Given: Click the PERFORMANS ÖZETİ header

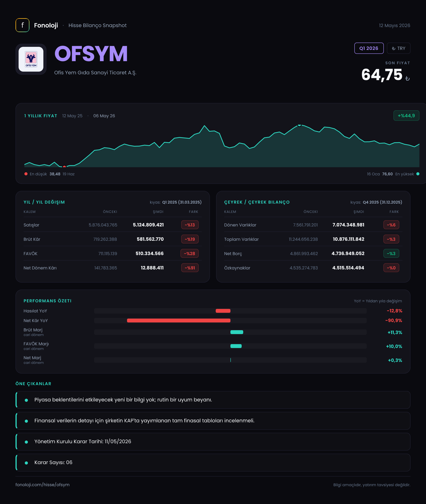Looking at the screenshot, I should click(x=48, y=301).
